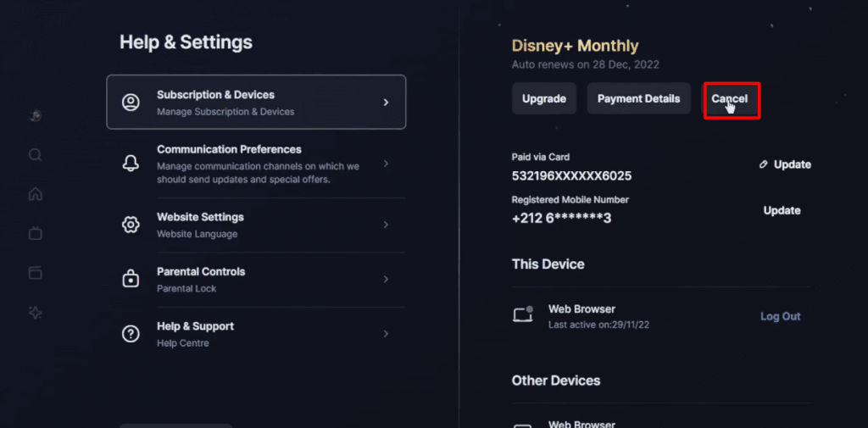Cancel the Disney+ Monthly subscription
This screenshot has width=868, height=428.
(730, 98)
